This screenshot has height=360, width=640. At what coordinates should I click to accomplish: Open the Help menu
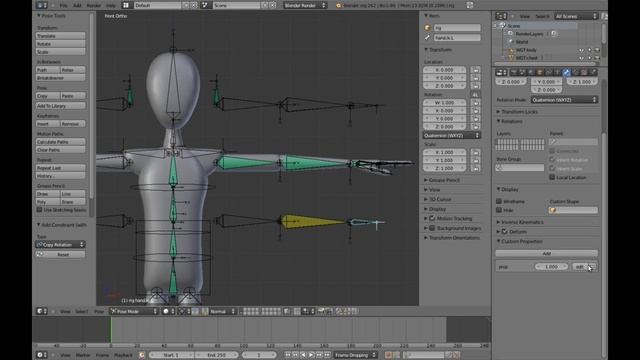click(x=111, y=5)
